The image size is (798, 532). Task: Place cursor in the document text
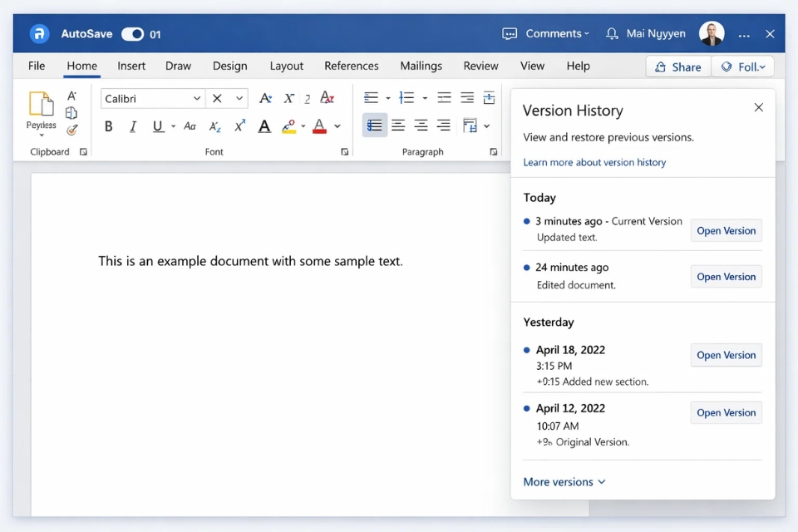(x=249, y=260)
